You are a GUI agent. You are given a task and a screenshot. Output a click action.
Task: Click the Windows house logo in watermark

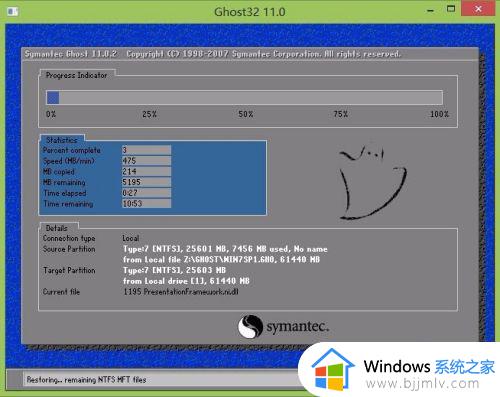[x=333, y=369]
